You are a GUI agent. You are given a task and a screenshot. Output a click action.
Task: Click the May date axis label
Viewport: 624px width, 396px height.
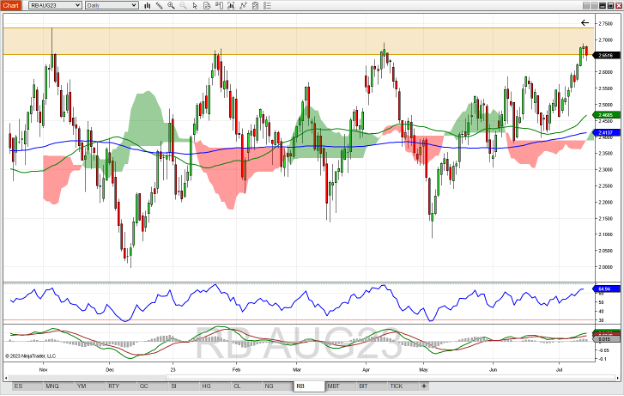click(423, 370)
